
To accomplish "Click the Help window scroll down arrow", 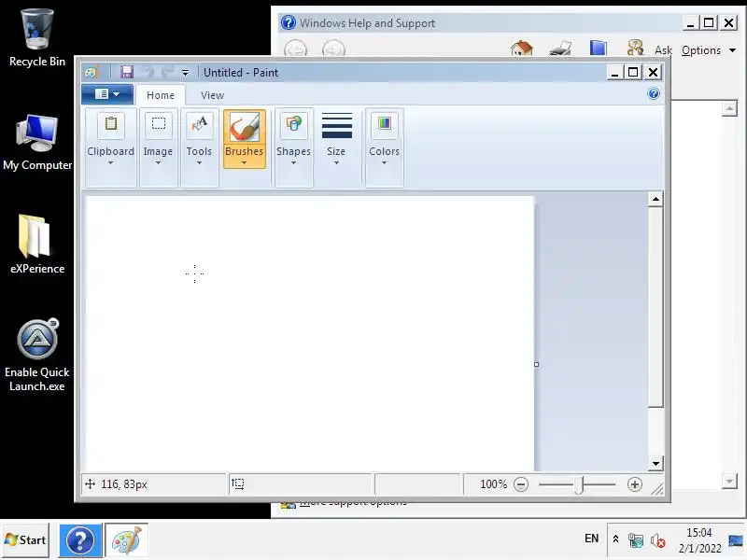I will coord(729,482).
